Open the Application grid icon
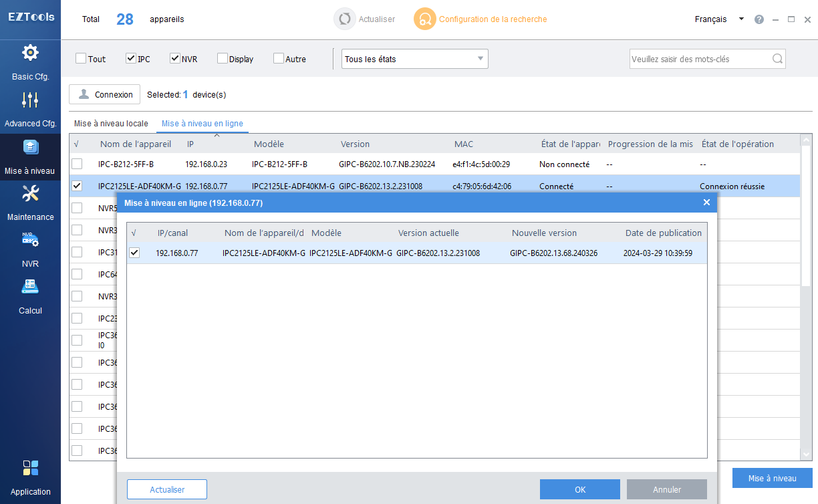The width and height of the screenshot is (818, 504). pyautogui.click(x=30, y=468)
